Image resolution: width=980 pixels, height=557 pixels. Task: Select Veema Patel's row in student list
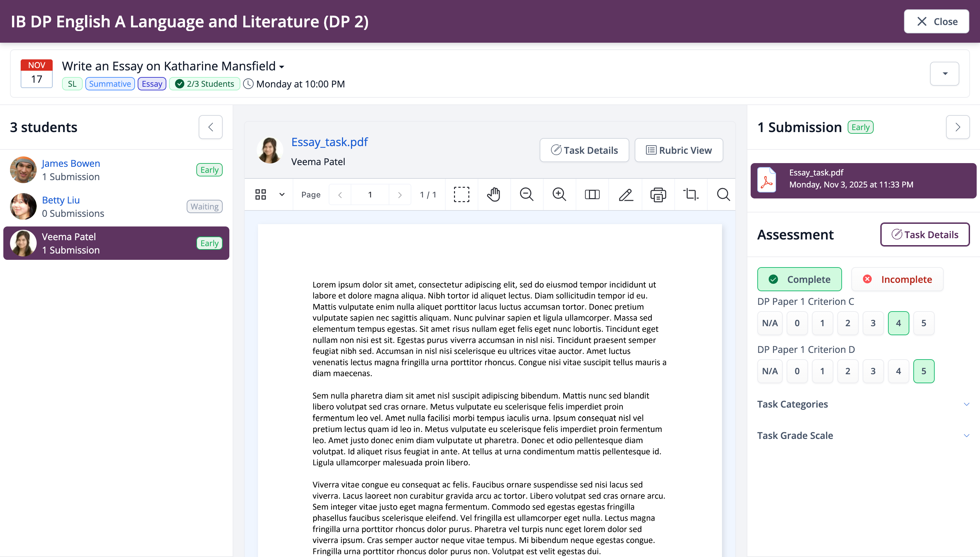[116, 243]
